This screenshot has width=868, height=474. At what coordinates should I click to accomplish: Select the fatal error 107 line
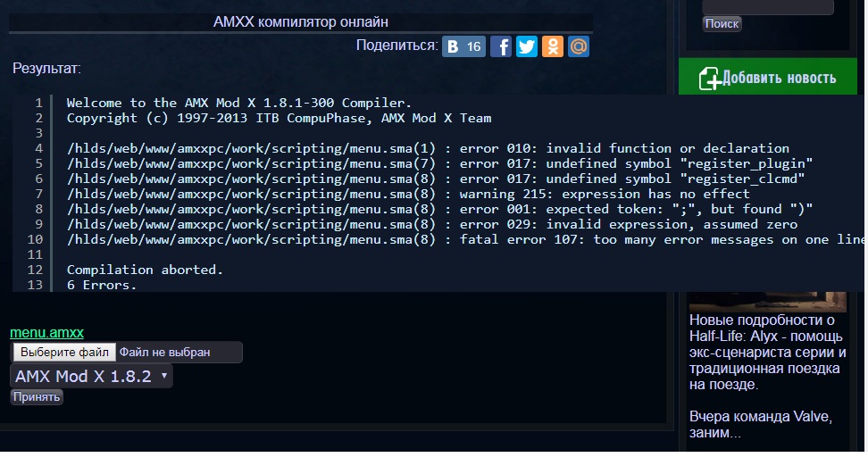point(465,239)
